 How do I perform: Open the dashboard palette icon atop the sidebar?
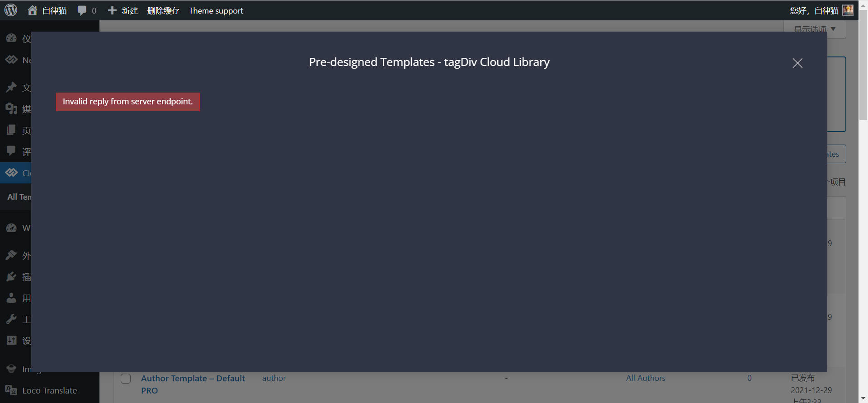[11, 38]
